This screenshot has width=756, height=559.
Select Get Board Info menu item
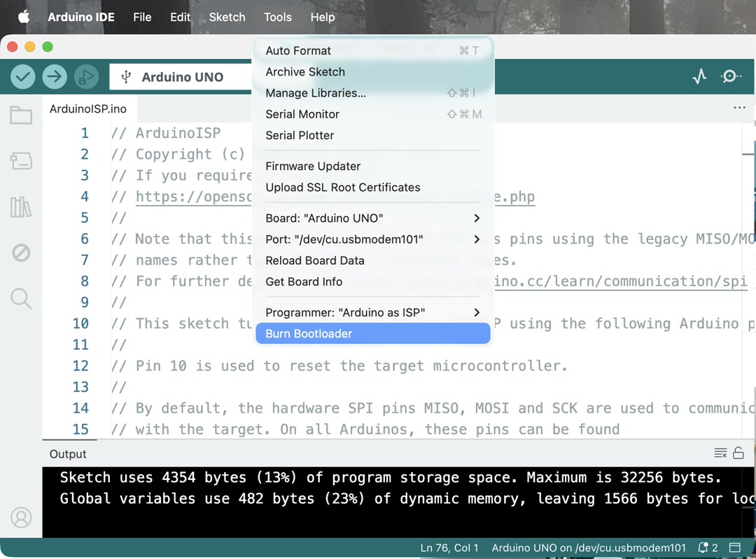tap(373, 282)
